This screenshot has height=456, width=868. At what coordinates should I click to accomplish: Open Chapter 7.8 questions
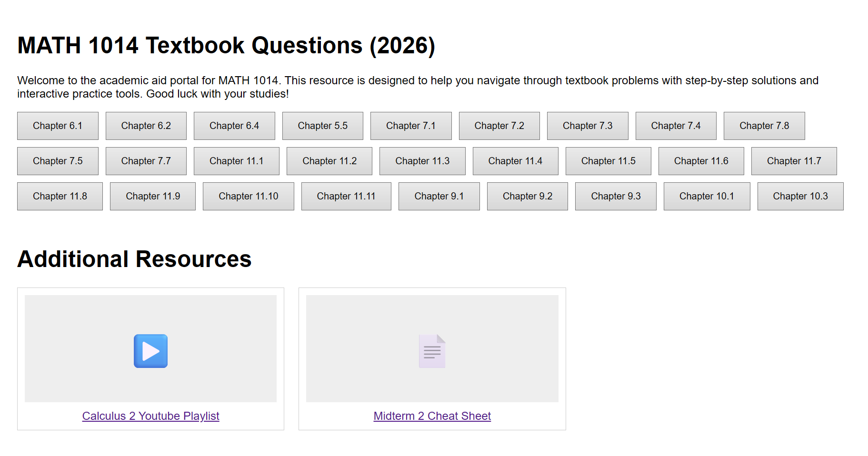coord(764,126)
